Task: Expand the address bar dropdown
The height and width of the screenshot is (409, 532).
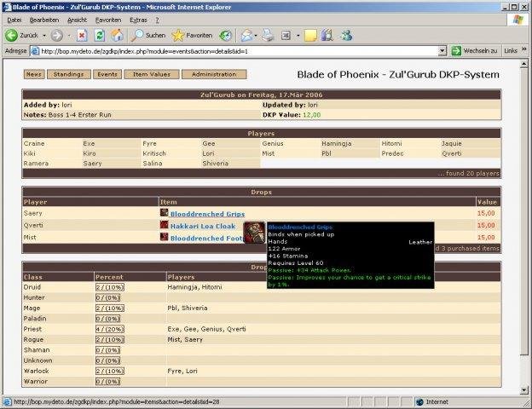Action: 442,51
